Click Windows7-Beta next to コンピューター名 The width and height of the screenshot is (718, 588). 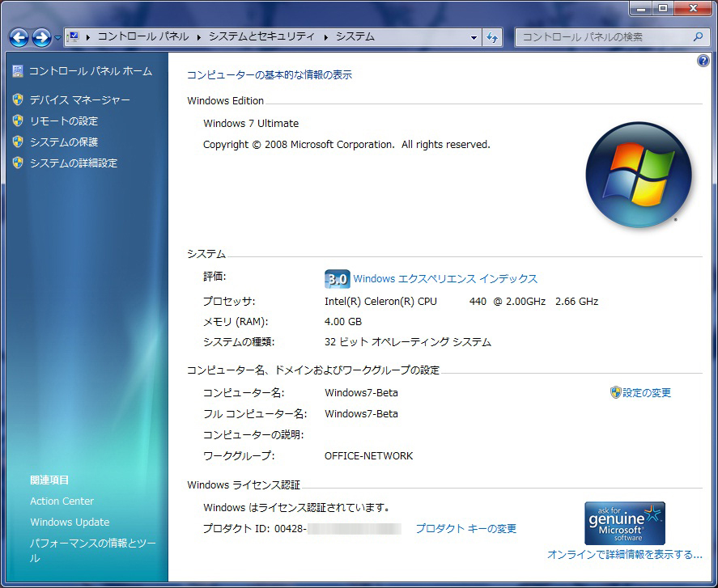point(361,392)
